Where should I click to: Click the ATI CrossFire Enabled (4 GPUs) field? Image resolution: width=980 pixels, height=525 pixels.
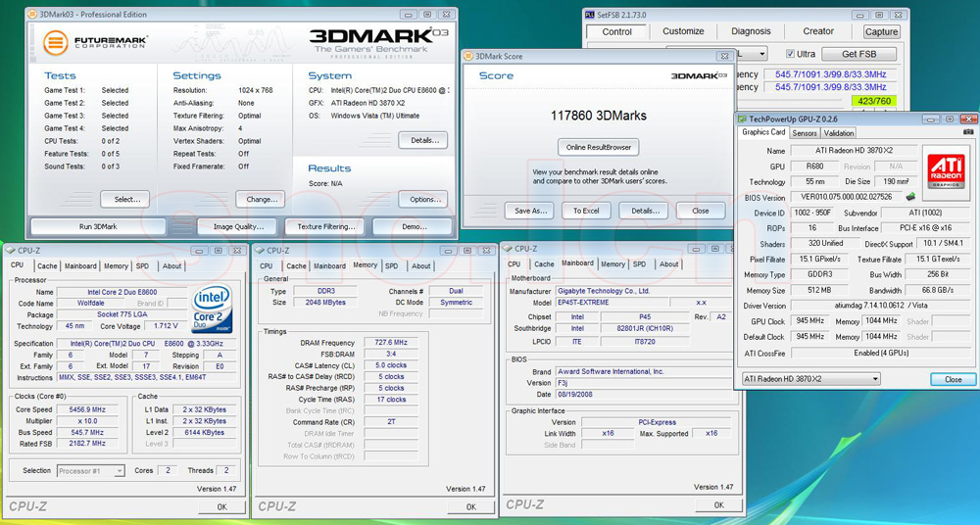(x=881, y=354)
